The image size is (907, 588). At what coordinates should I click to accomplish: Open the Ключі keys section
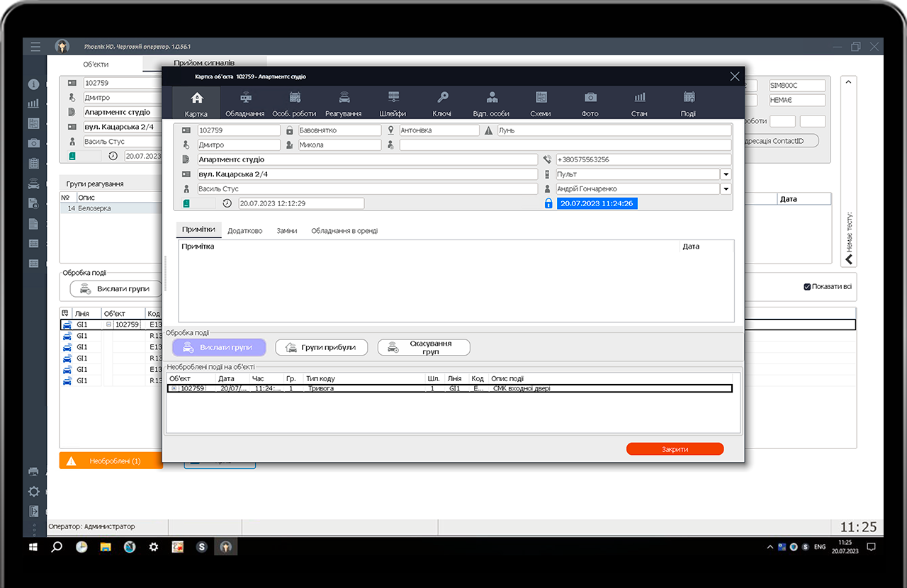point(441,103)
